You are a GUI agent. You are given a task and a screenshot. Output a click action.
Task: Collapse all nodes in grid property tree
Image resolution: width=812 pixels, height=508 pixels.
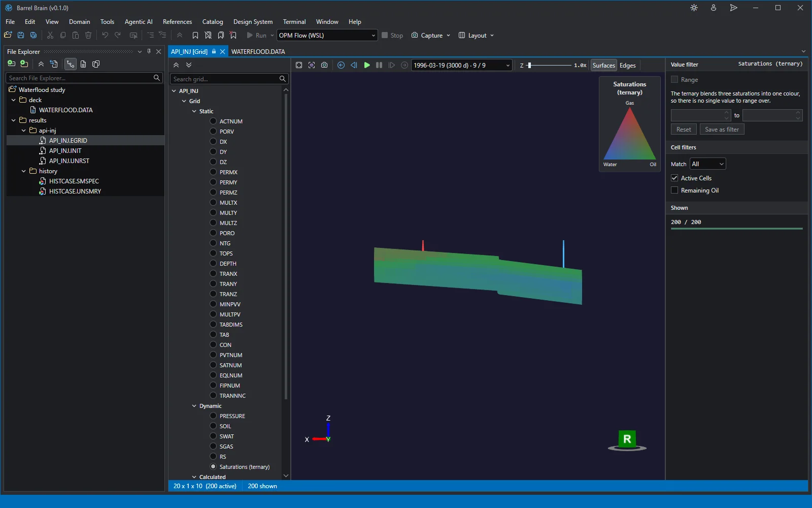coord(176,65)
